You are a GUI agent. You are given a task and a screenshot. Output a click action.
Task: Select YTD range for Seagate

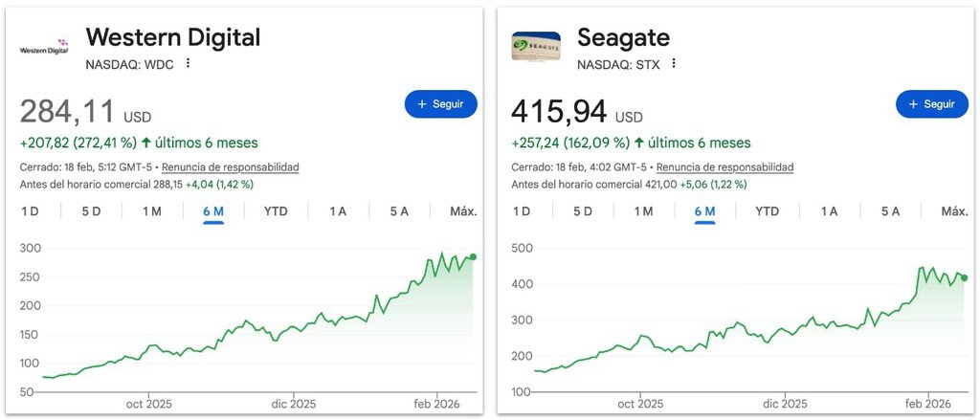tap(767, 211)
